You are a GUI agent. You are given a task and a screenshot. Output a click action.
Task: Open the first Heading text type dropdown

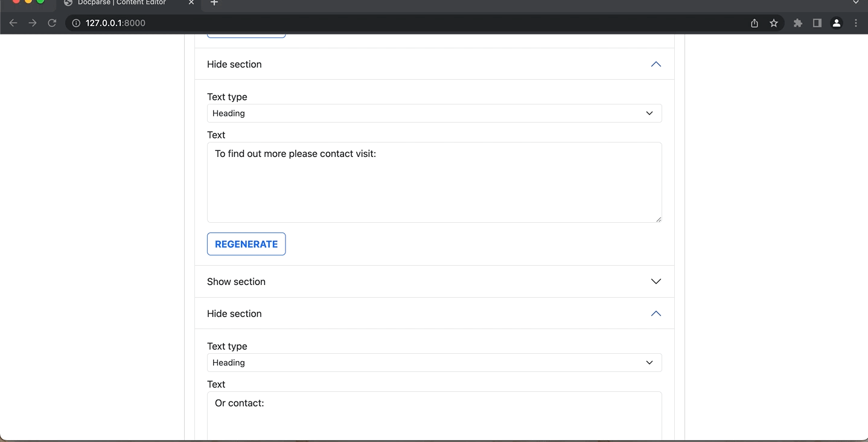434,113
